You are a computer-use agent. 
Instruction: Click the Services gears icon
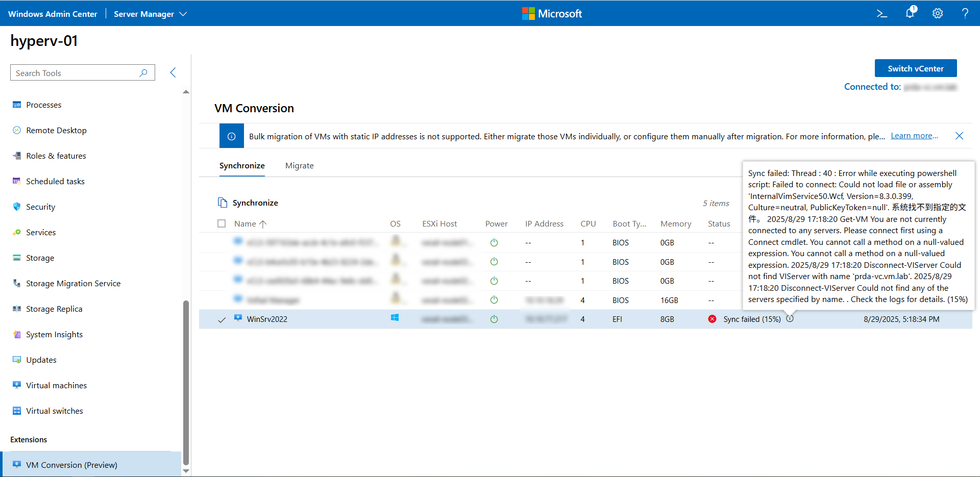17,232
